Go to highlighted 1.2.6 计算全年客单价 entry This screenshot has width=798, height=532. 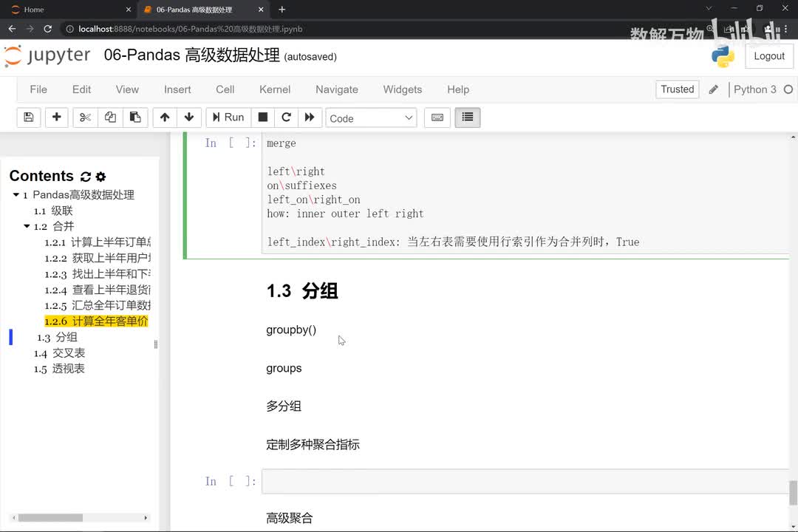96,321
